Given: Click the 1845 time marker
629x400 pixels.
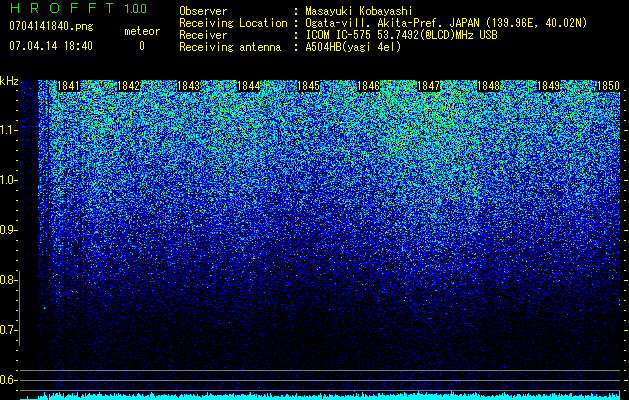Looking at the screenshot, I should click(x=308, y=86).
